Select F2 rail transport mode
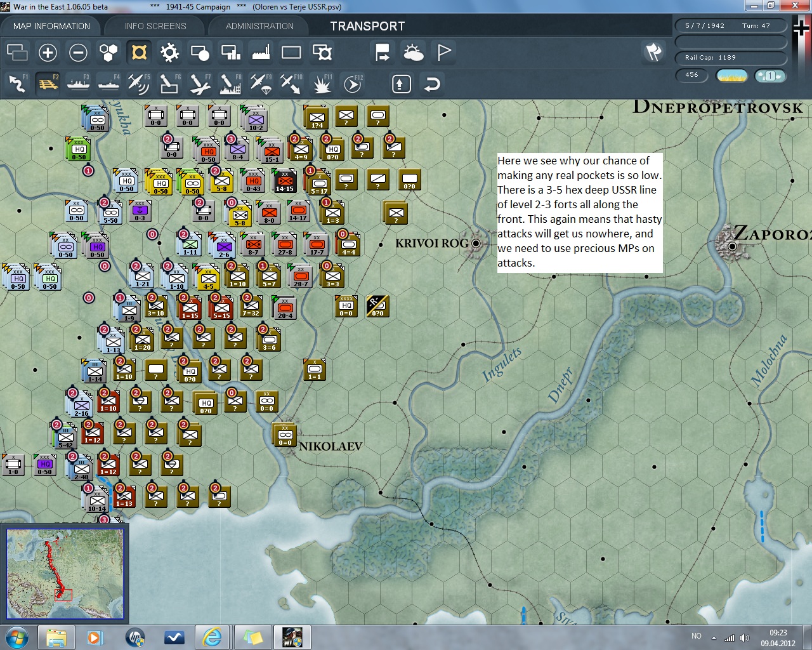This screenshot has width=812, height=650. pos(48,84)
